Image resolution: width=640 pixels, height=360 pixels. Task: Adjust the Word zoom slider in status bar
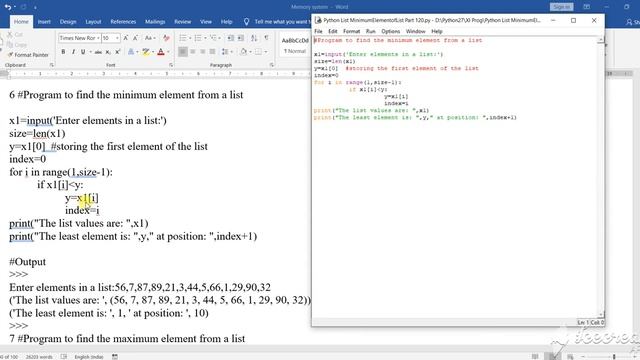pos(613,357)
